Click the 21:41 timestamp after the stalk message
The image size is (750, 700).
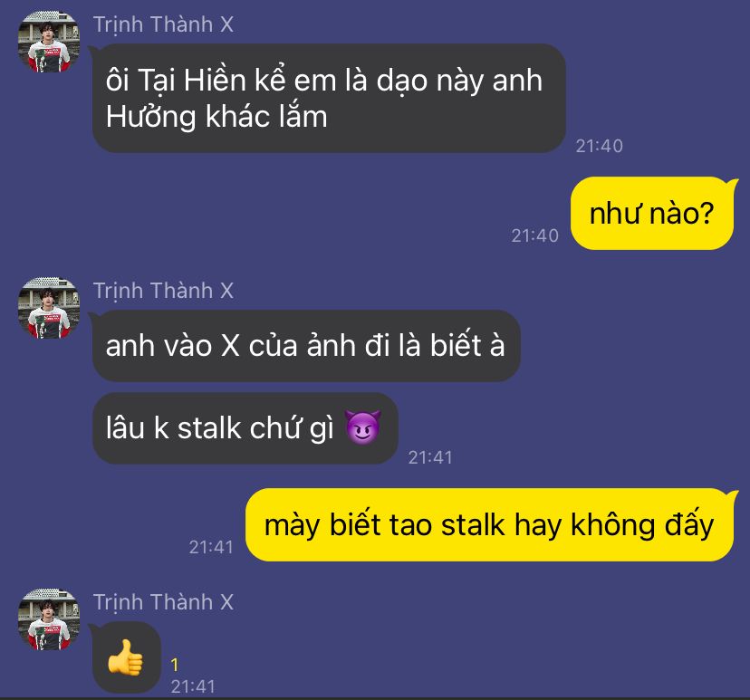[x=430, y=457]
